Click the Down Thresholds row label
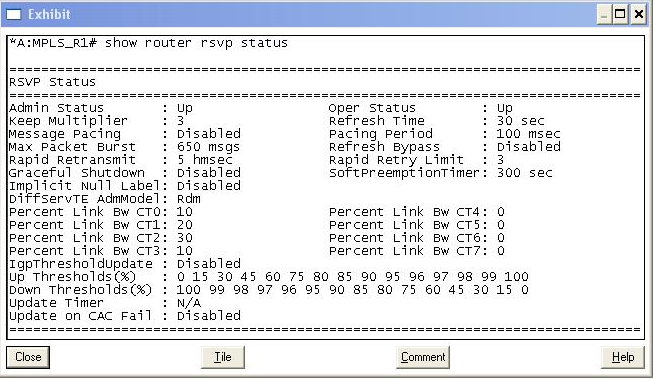 pyautogui.click(x=80, y=290)
